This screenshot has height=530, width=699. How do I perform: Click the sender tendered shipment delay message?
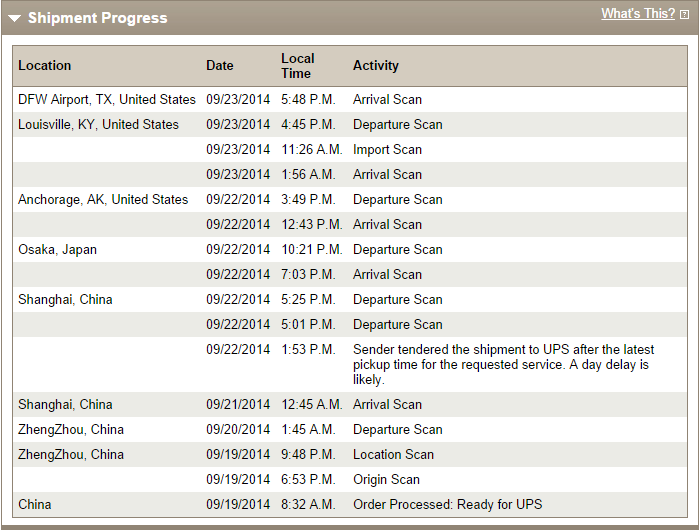click(503, 364)
